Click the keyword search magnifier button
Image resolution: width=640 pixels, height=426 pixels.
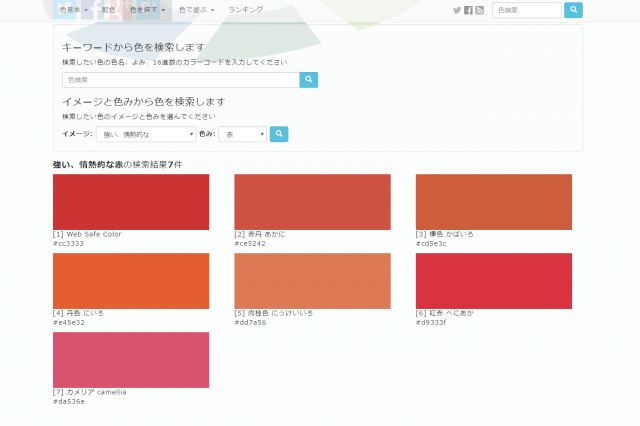click(x=309, y=79)
